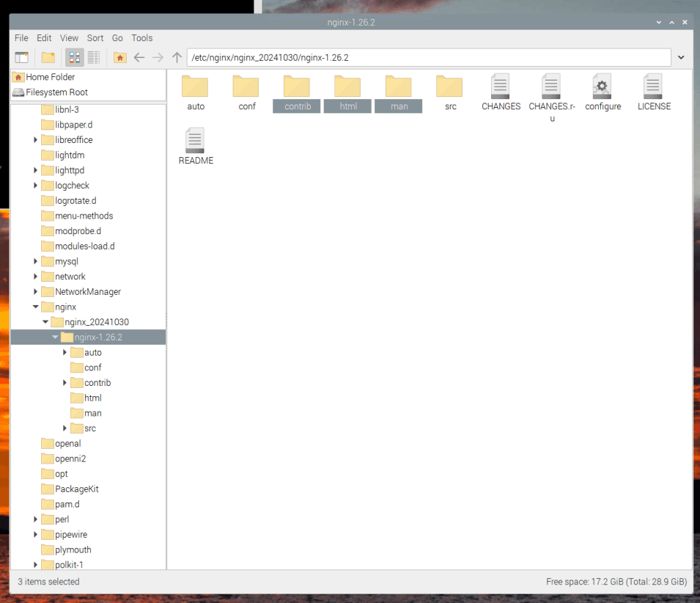Expand the mysql folder in tree
The width and height of the screenshot is (700, 603).
click(x=36, y=261)
